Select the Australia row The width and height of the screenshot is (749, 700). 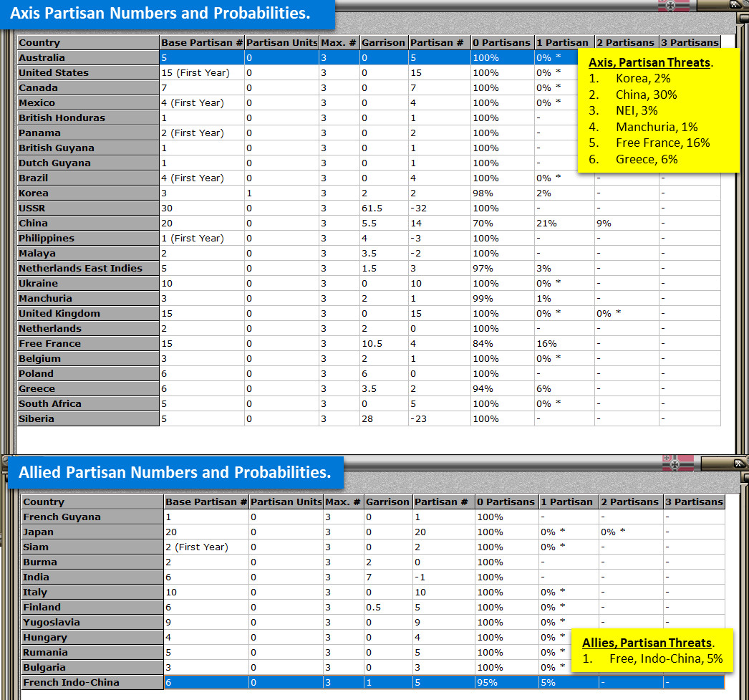click(x=369, y=58)
